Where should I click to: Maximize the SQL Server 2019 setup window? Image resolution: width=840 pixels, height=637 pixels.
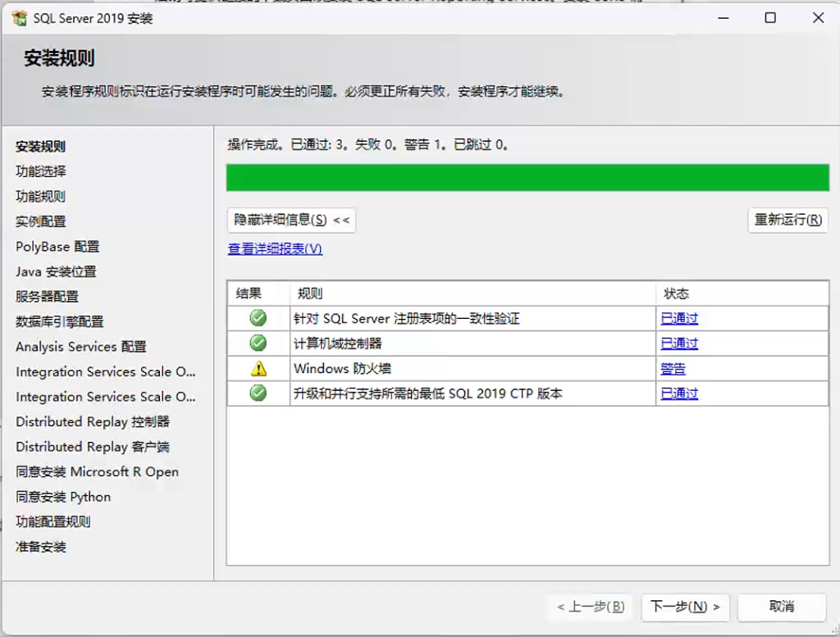pos(770,18)
